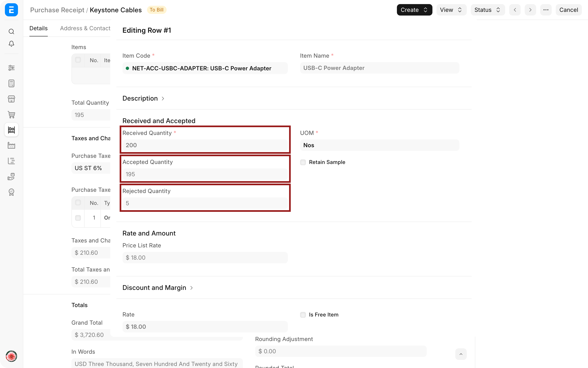Viewport: 588px width, 368px height.
Task: Open the settings sliders sidebar icon
Action: 11,68
